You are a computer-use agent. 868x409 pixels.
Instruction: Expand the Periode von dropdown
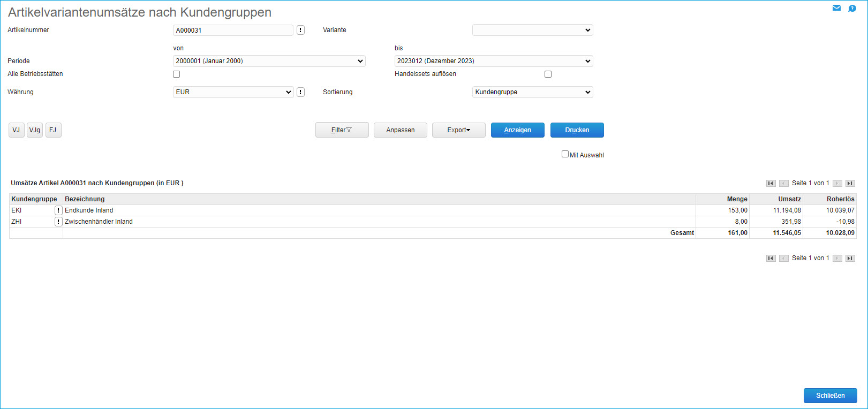(269, 61)
